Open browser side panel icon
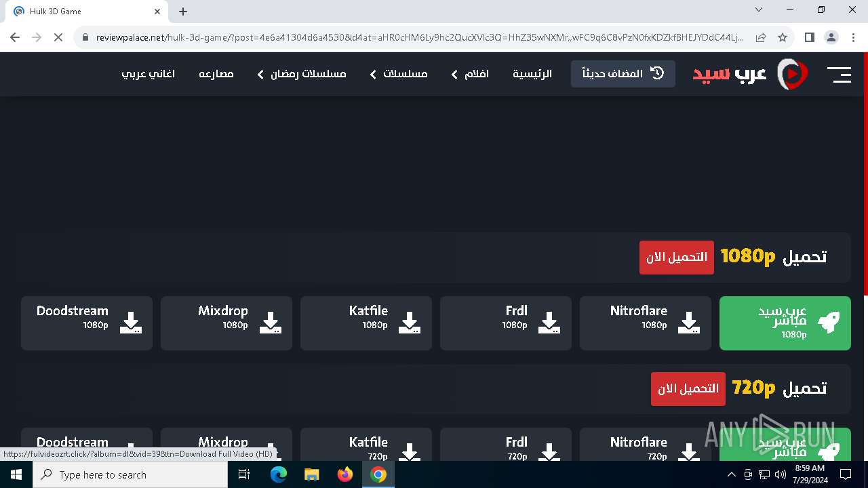Viewport: 868px width, 488px height. [809, 37]
